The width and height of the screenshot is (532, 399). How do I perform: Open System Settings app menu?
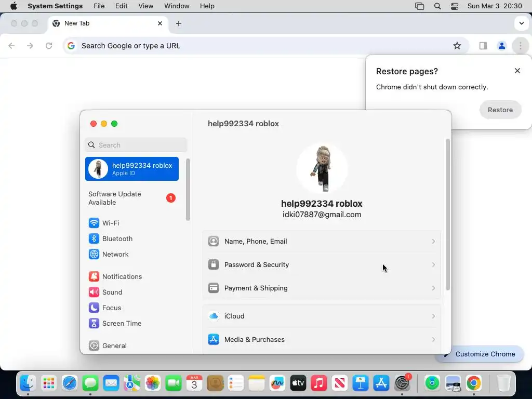55,6
